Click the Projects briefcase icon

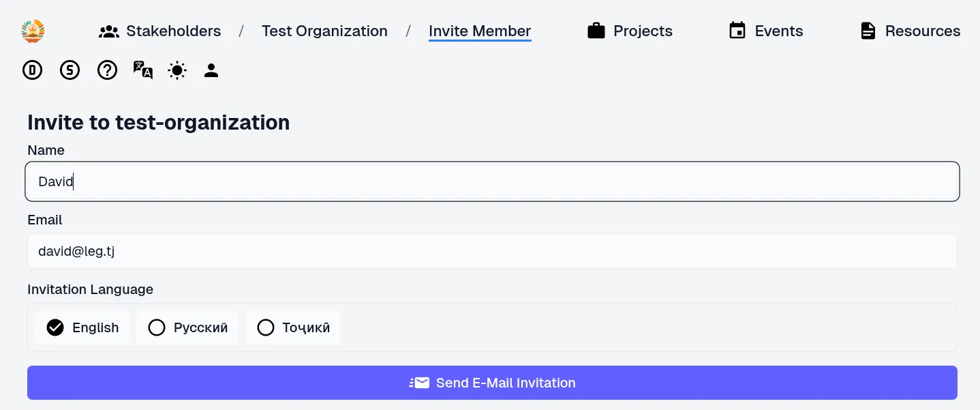pos(596,31)
